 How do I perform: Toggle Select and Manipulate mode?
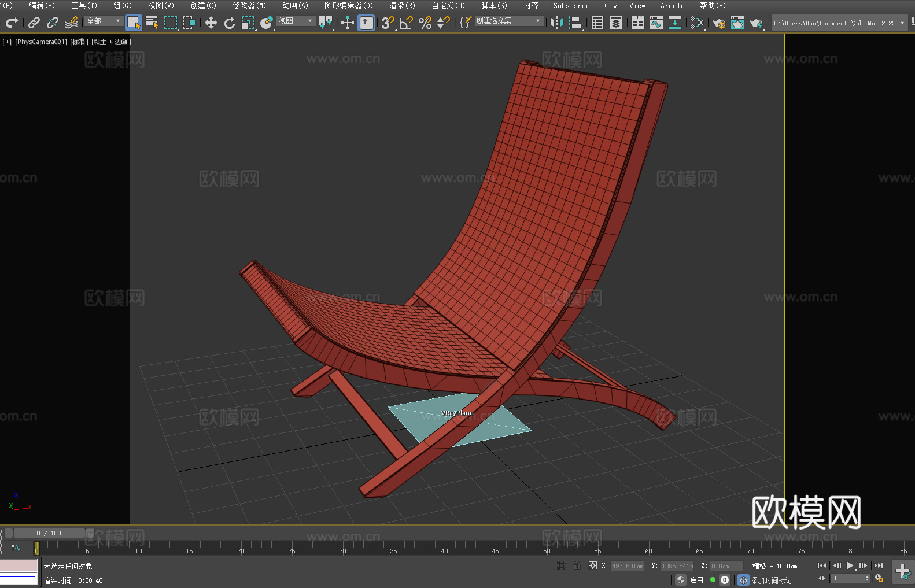tap(348, 23)
